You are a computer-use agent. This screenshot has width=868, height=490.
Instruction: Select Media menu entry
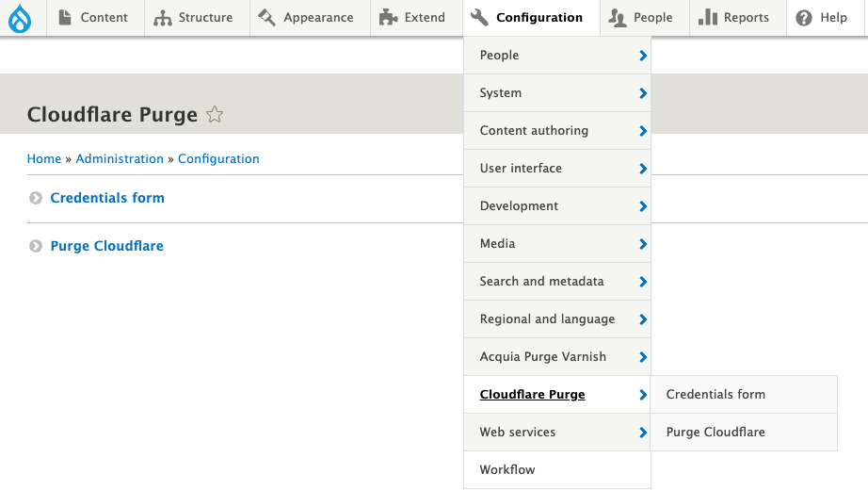pyautogui.click(x=557, y=244)
